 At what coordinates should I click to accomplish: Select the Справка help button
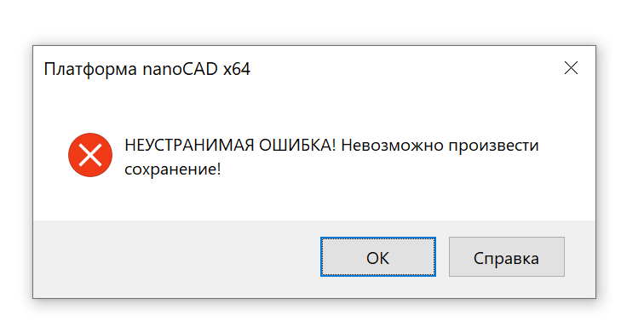pyautogui.click(x=506, y=257)
